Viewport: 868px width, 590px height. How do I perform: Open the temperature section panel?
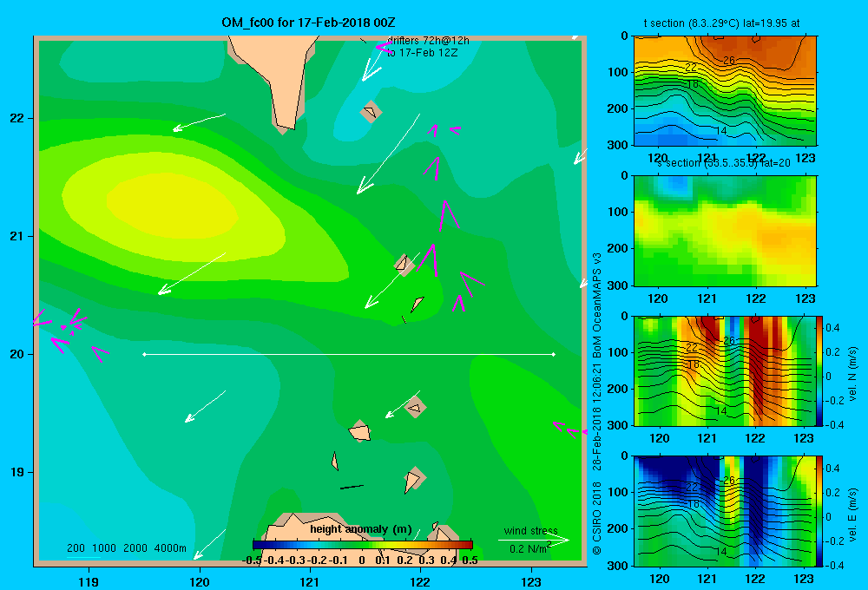tap(725, 91)
